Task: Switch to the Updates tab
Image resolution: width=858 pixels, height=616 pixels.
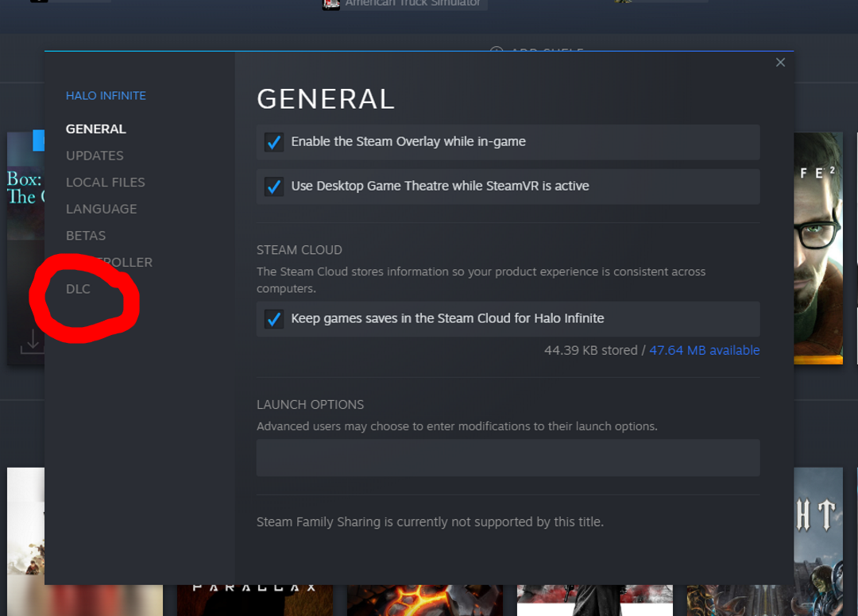Action: 95,156
